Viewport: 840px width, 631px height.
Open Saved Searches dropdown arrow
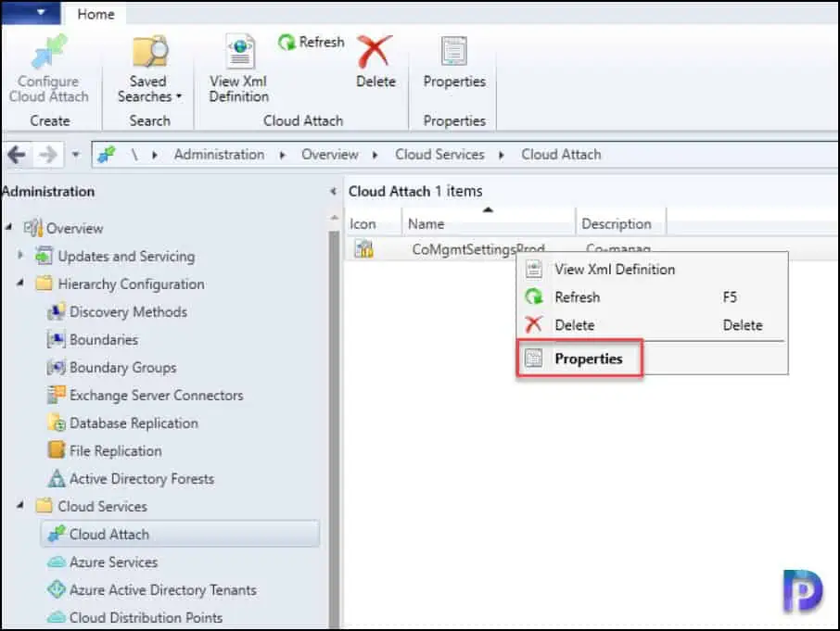(179, 96)
